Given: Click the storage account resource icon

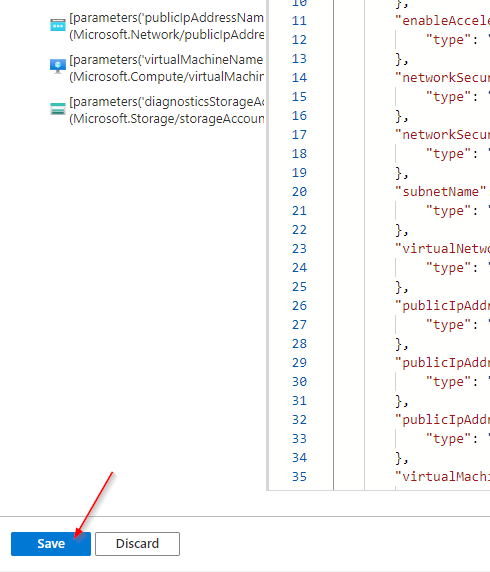Looking at the screenshot, I should (58, 109).
